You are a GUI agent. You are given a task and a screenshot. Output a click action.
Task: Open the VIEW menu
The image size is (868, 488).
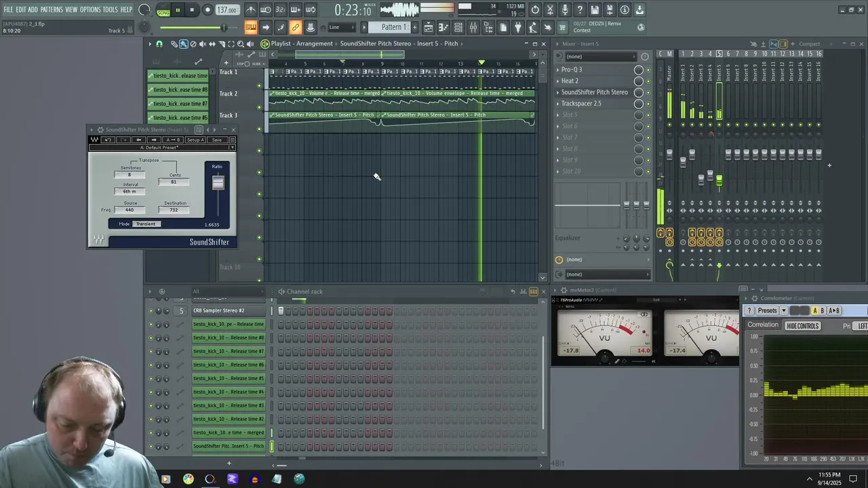pos(71,9)
